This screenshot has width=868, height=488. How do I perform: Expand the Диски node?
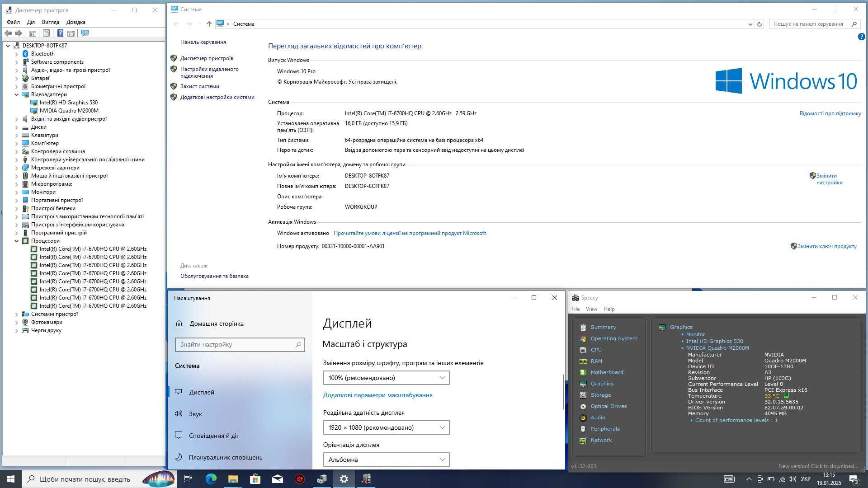(x=17, y=127)
